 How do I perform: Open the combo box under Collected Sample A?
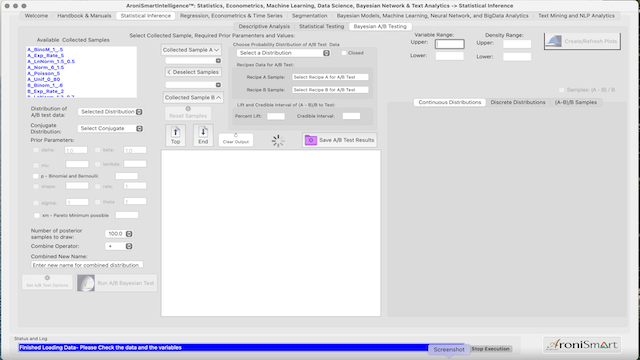(193, 61)
